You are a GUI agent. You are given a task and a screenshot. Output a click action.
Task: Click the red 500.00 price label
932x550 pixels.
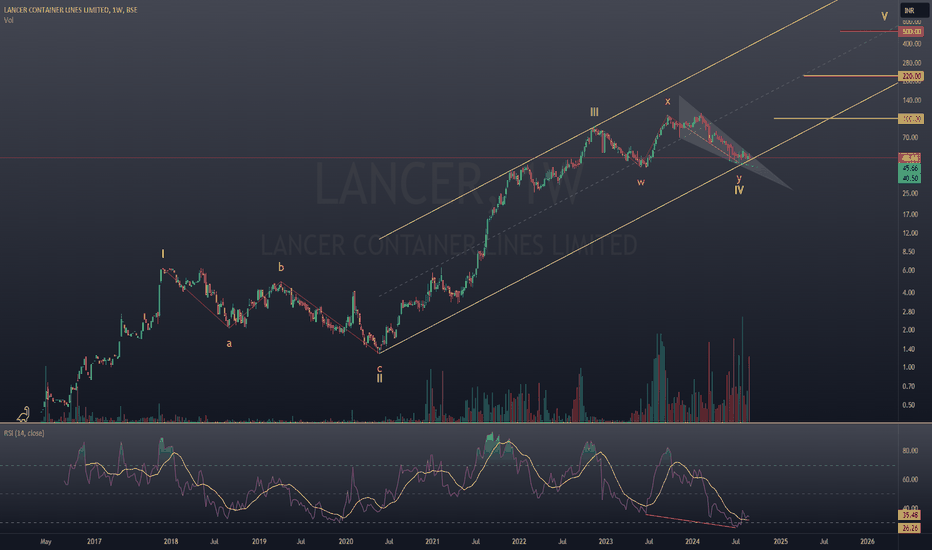coord(911,32)
